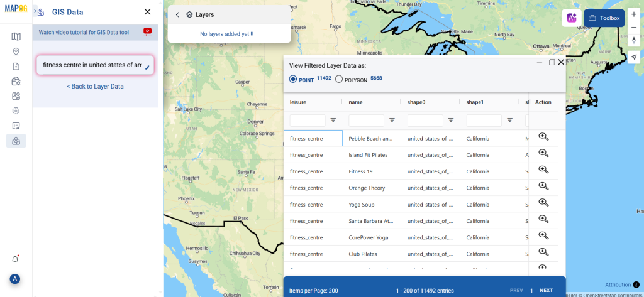Open filter menu for shape1 column

tap(509, 120)
